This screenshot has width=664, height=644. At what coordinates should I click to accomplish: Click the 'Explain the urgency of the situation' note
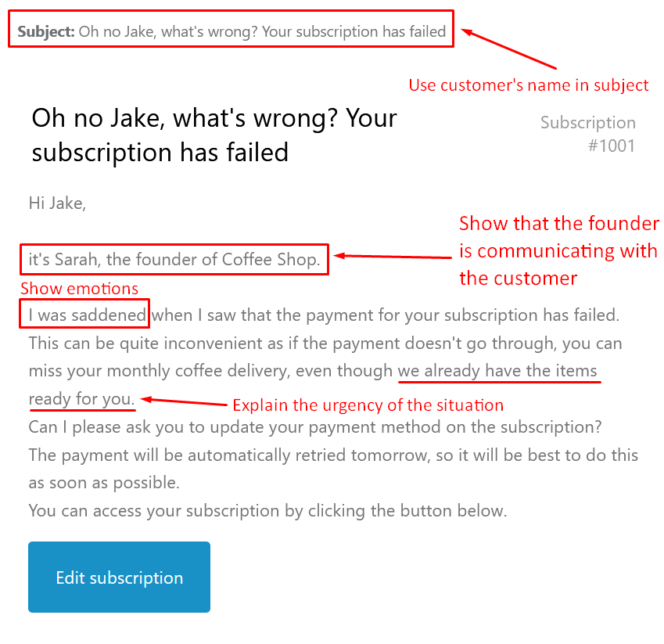click(x=368, y=405)
